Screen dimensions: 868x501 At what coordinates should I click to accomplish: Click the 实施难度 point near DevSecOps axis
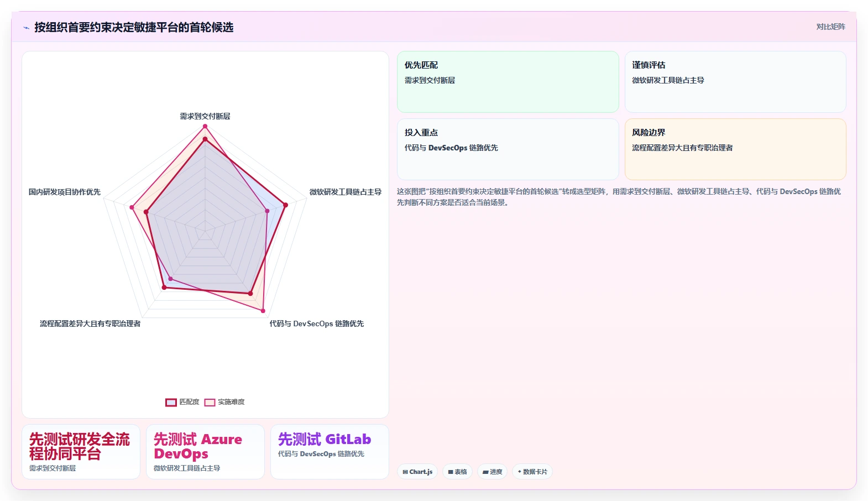[263, 311]
